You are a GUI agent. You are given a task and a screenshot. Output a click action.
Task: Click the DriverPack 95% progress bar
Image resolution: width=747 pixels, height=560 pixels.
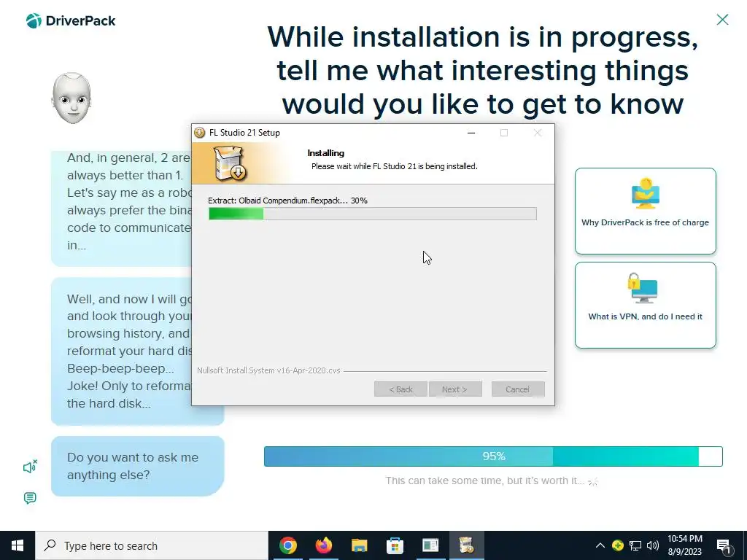(493, 456)
